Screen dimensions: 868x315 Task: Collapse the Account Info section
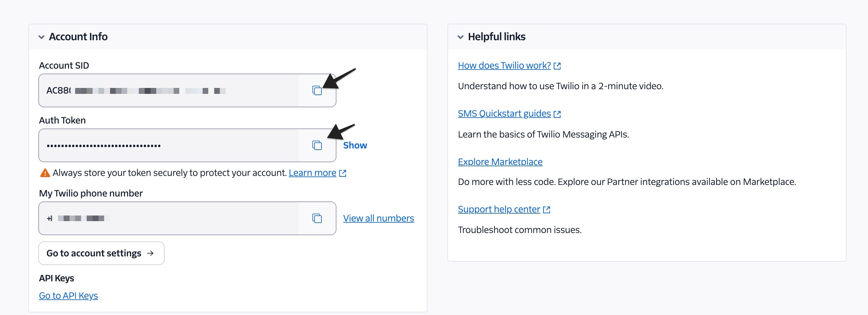pos(41,37)
